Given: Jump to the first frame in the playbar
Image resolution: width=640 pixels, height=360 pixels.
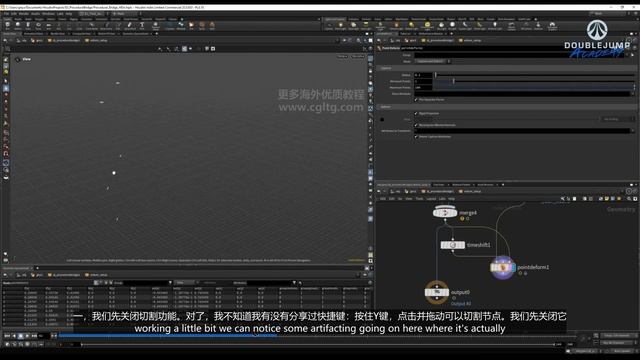Looking at the screenshot, I should tap(7, 336).
